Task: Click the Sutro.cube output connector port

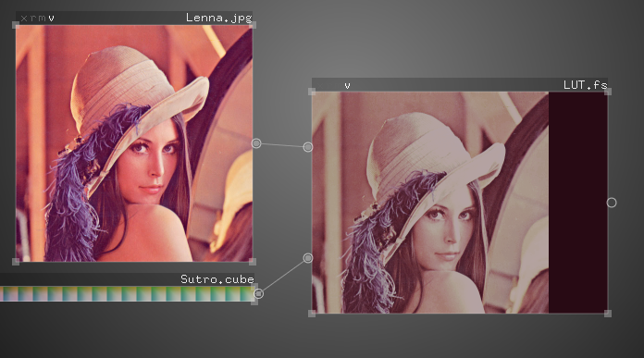Action: pyautogui.click(x=258, y=293)
